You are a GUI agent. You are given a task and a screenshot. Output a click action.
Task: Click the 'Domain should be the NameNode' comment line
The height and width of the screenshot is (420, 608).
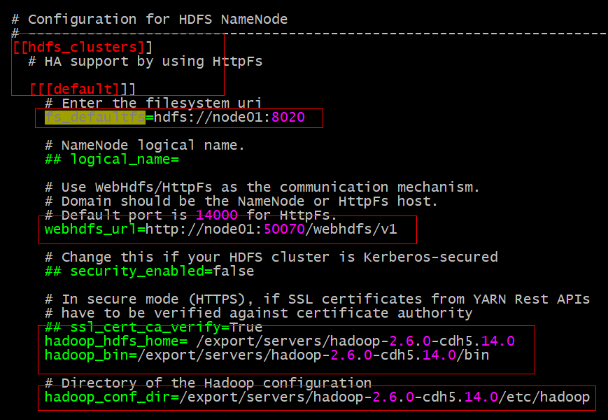241,201
